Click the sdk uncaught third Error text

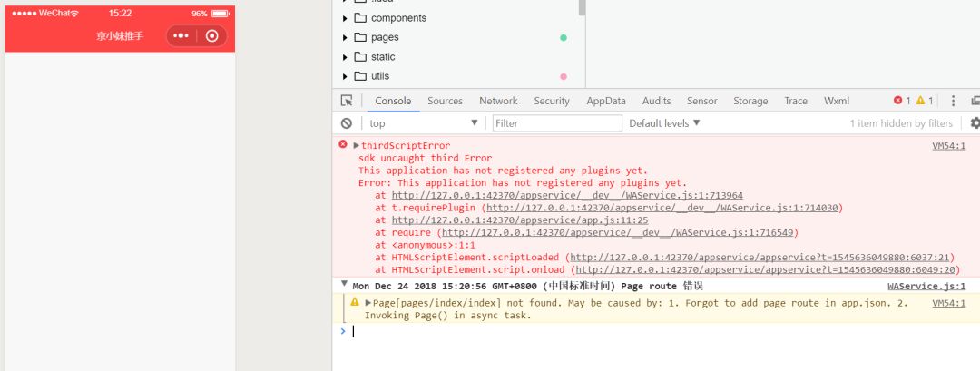[x=425, y=158]
